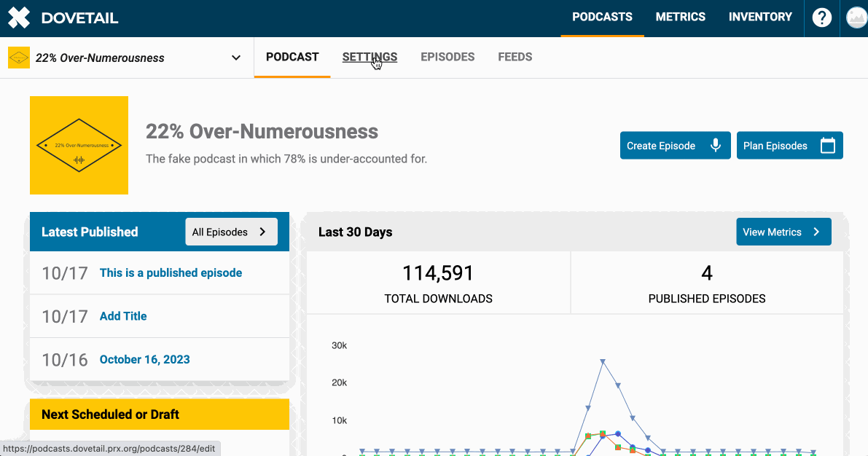This screenshot has height=456, width=868.
Task: Click the user avatar icon
Action: pyautogui.click(x=856, y=17)
